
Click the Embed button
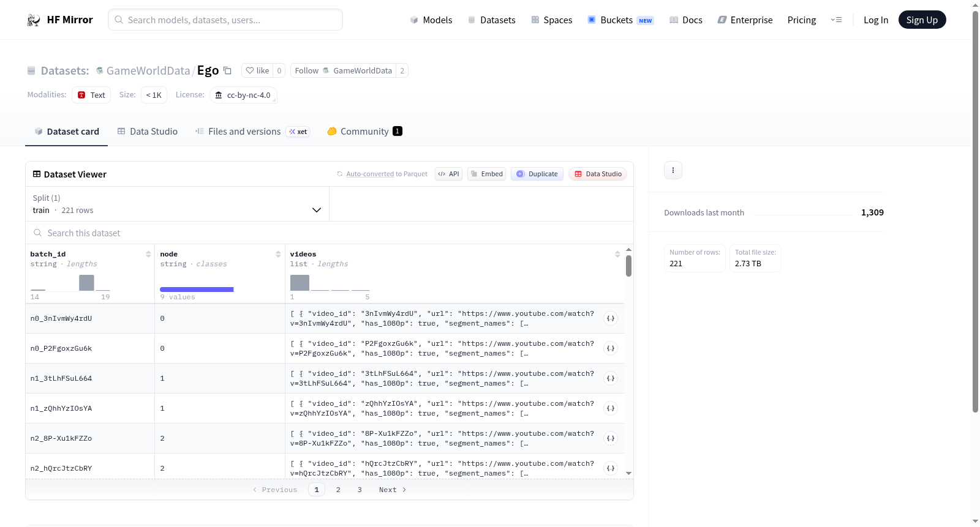tap(487, 174)
